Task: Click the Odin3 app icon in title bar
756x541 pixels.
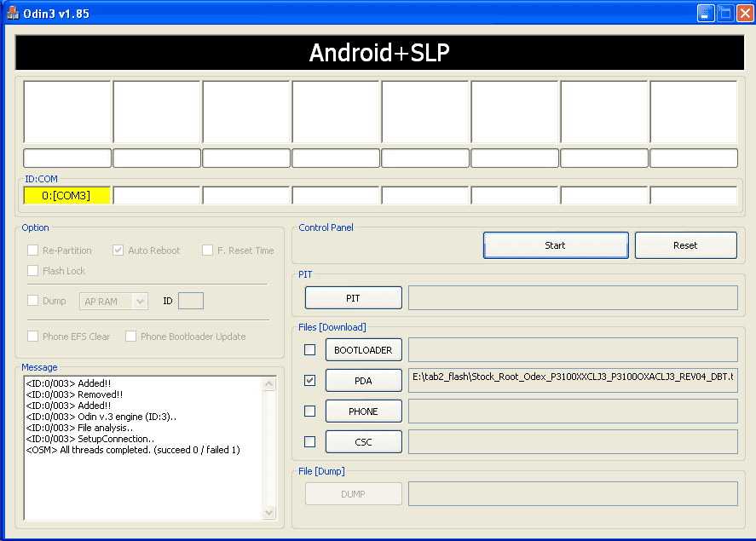Action: click(13, 14)
